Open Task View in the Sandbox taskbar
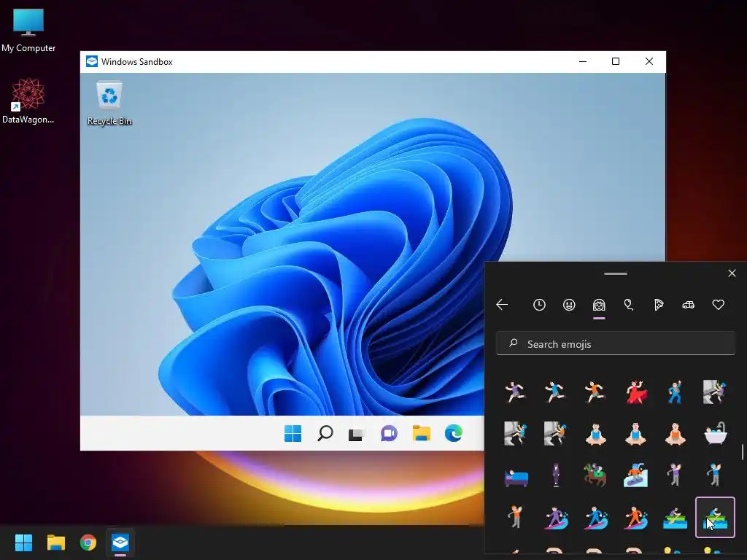The height and width of the screenshot is (560, 747). [x=356, y=434]
